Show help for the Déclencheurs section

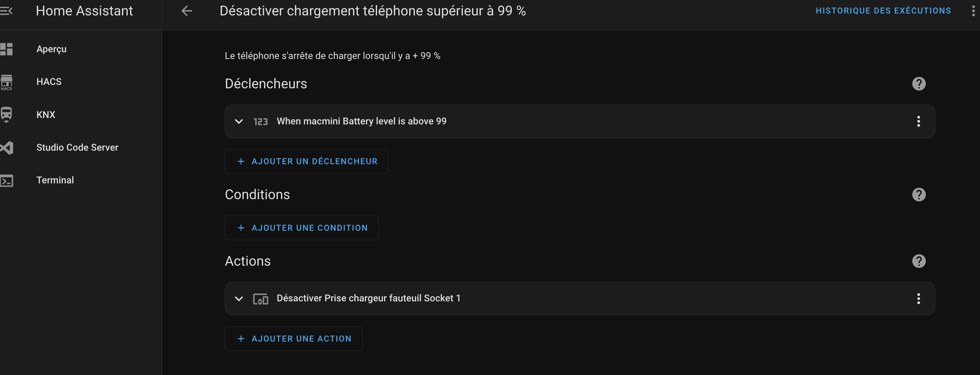(918, 84)
